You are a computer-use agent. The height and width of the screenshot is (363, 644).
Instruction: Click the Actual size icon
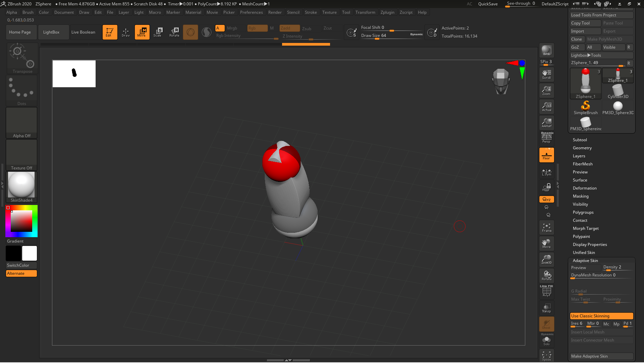click(x=546, y=107)
